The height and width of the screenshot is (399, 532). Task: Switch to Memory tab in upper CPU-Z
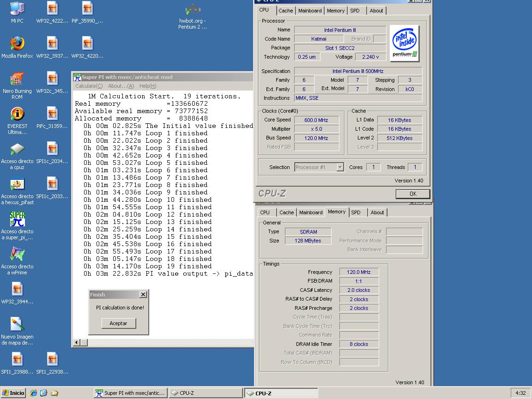[x=336, y=11]
